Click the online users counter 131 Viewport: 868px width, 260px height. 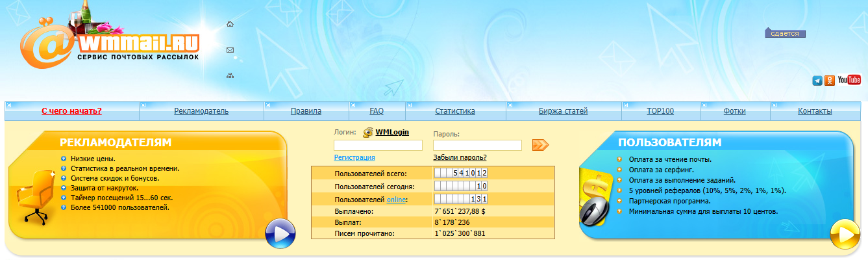[x=461, y=199]
